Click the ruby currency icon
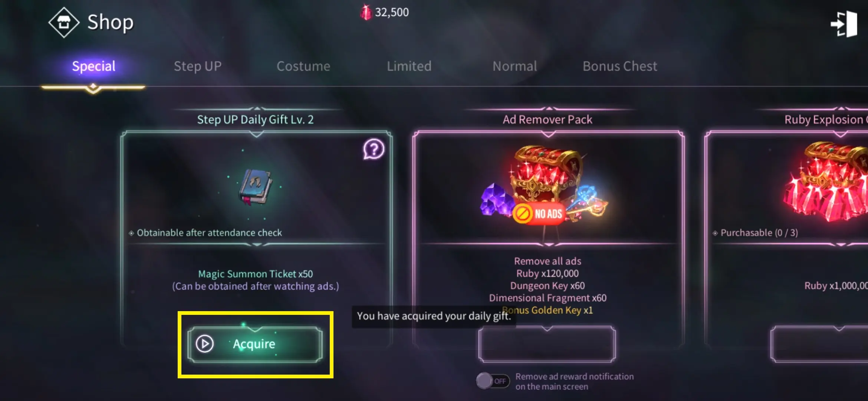The width and height of the screenshot is (868, 401). tap(366, 12)
